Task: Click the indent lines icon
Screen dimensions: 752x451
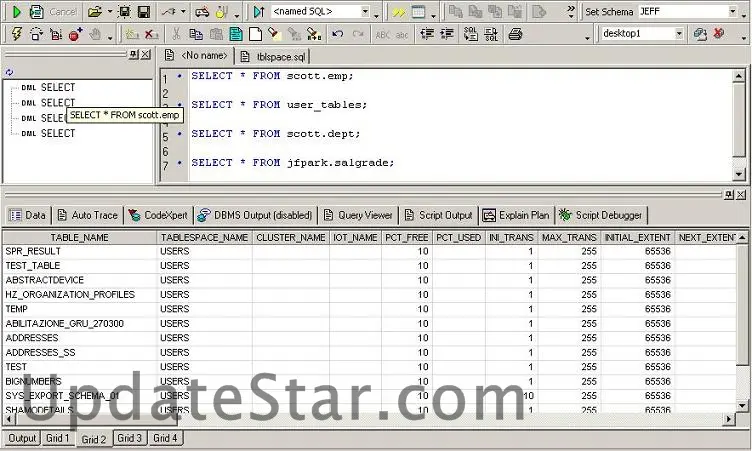Action: click(x=447, y=34)
